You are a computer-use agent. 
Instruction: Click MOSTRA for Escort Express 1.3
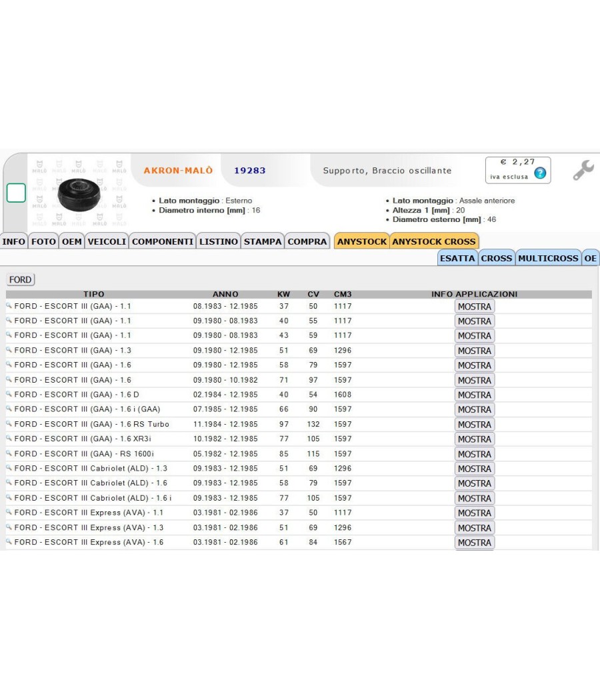click(x=475, y=528)
